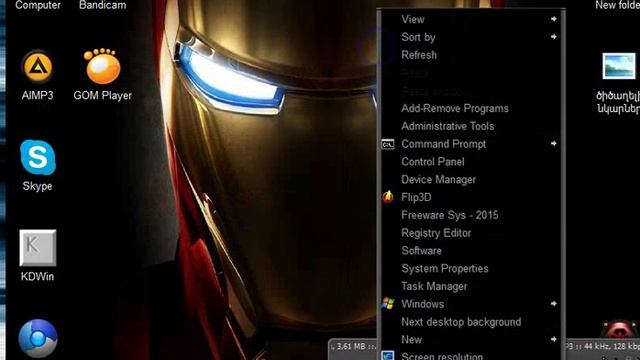This screenshot has height=360, width=640.
Task: Launch GOM Player desktop icon
Action: point(102,67)
